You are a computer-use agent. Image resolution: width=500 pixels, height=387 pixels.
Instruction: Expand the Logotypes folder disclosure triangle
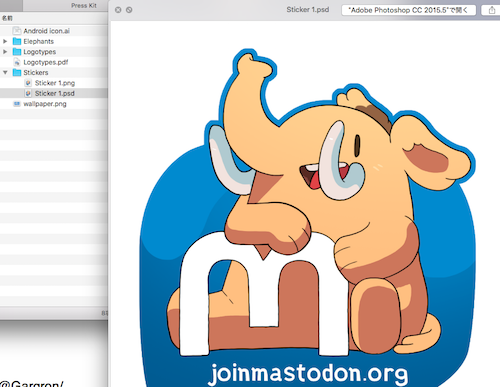pos(5,52)
